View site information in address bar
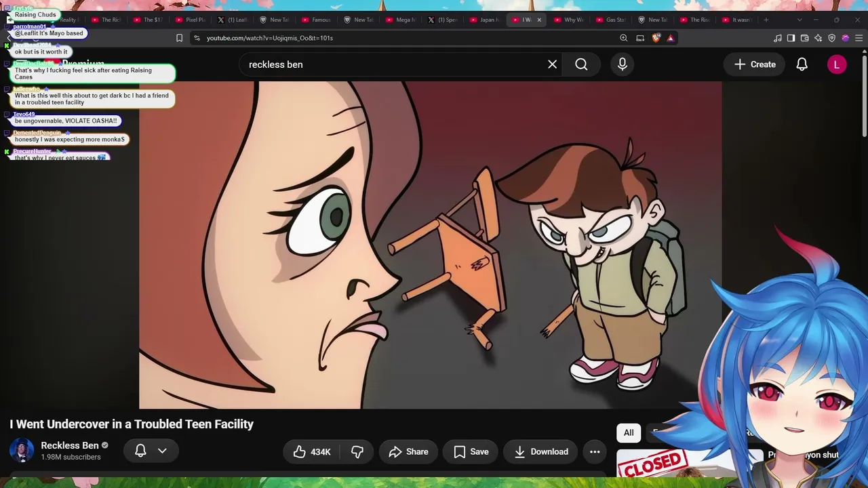Image resolution: width=868 pixels, height=488 pixels. point(196,38)
